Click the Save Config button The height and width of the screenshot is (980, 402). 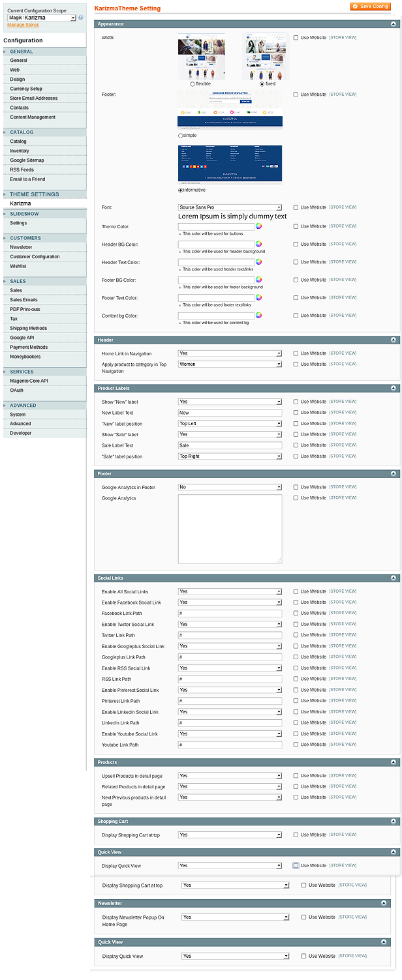pyautogui.click(x=371, y=6)
